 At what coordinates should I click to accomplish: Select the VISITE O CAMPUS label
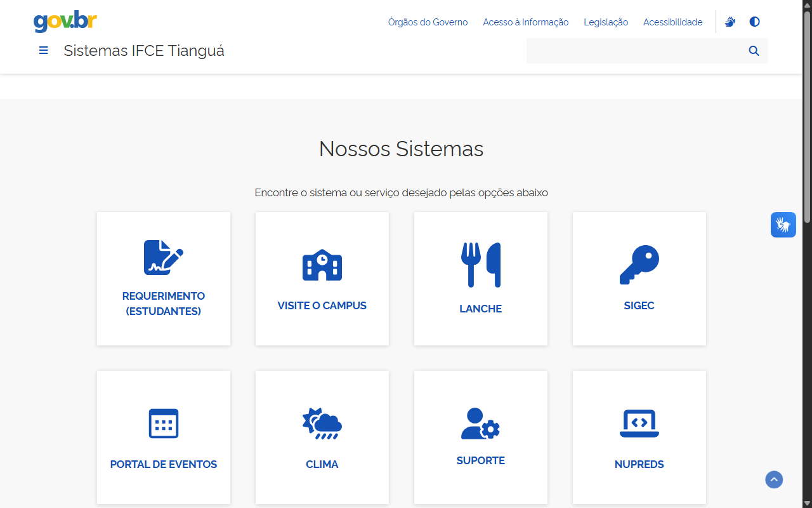tap(322, 305)
